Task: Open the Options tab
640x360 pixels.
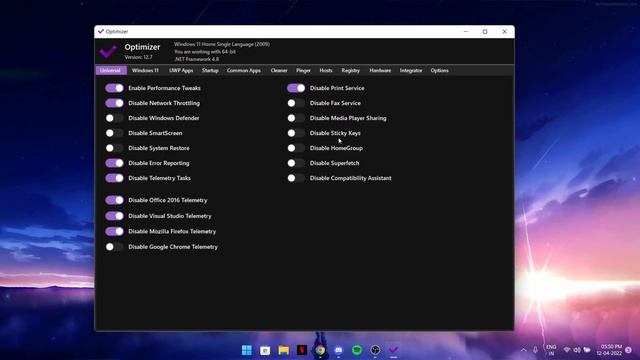Action: [439, 70]
